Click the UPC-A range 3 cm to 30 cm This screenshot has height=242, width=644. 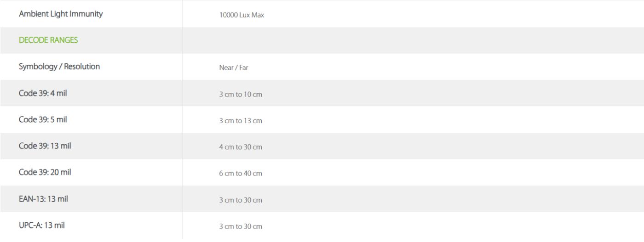(x=241, y=227)
